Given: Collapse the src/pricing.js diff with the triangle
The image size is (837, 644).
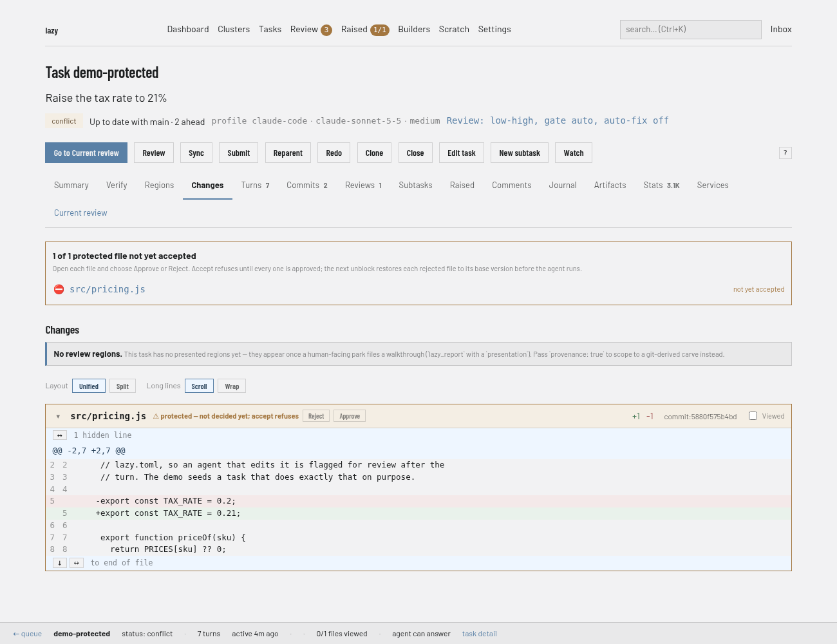Looking at the screenshot, I should coord(58,417).
